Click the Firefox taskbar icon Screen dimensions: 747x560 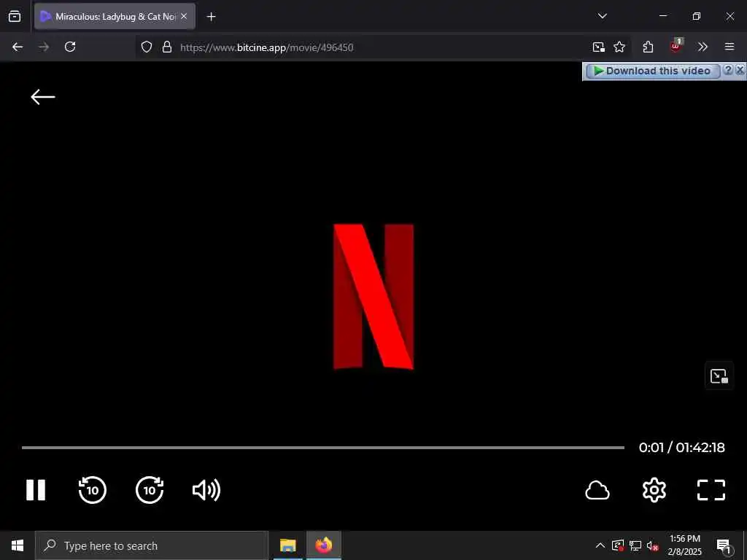coord(323,545)
